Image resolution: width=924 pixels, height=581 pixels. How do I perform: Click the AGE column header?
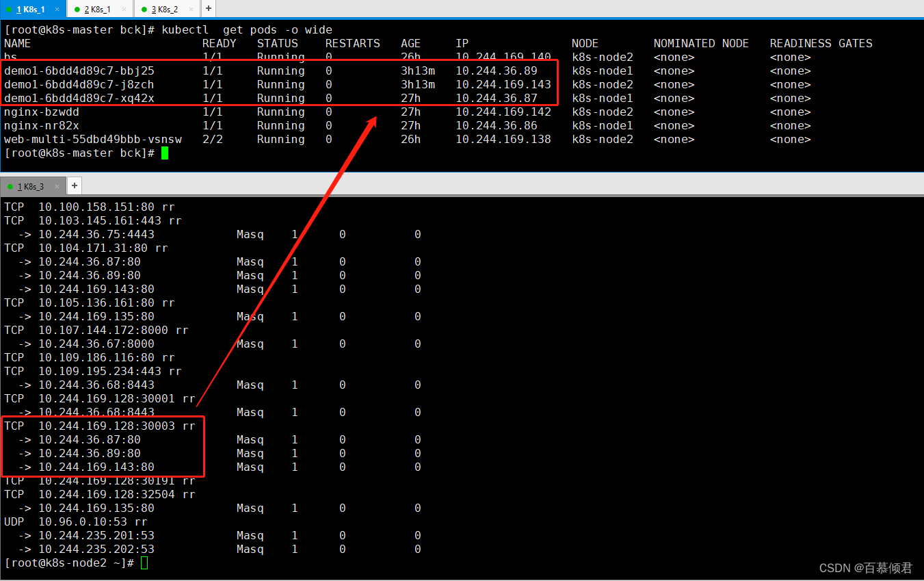[411, 44]
